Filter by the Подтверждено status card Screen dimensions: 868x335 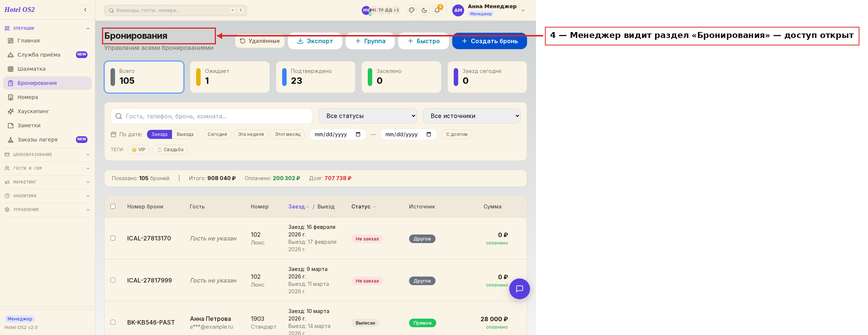(x=316, y=77)
